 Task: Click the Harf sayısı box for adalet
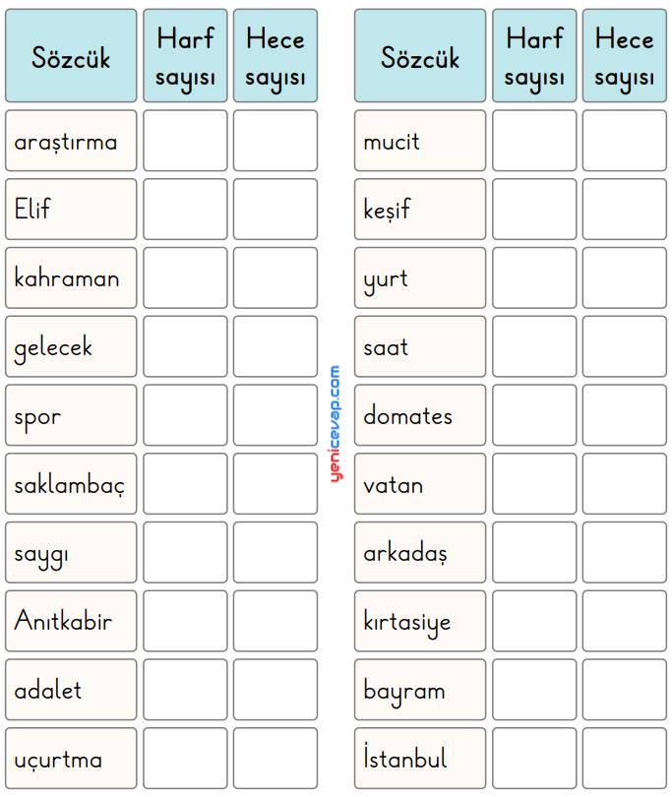tap(185, 690)
